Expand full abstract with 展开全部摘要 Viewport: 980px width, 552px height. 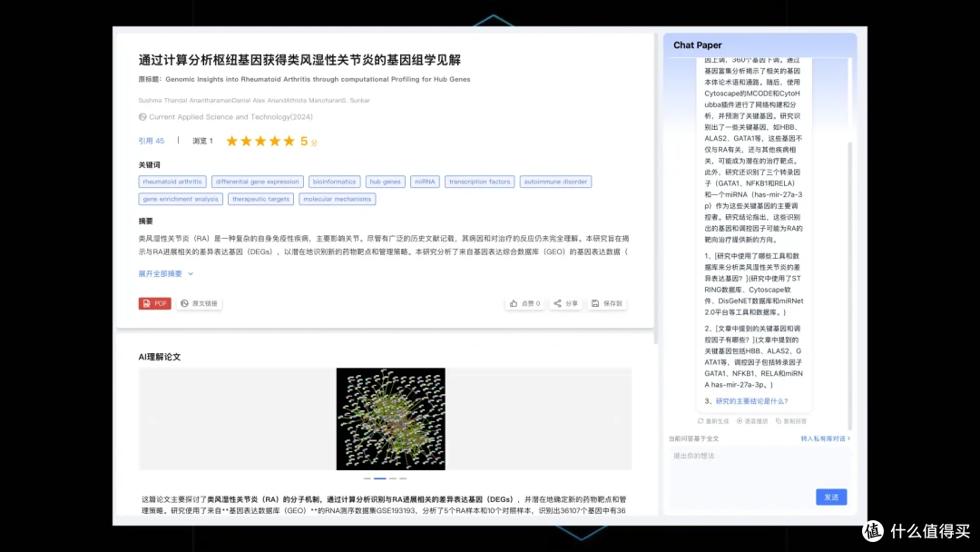[166, 274]
